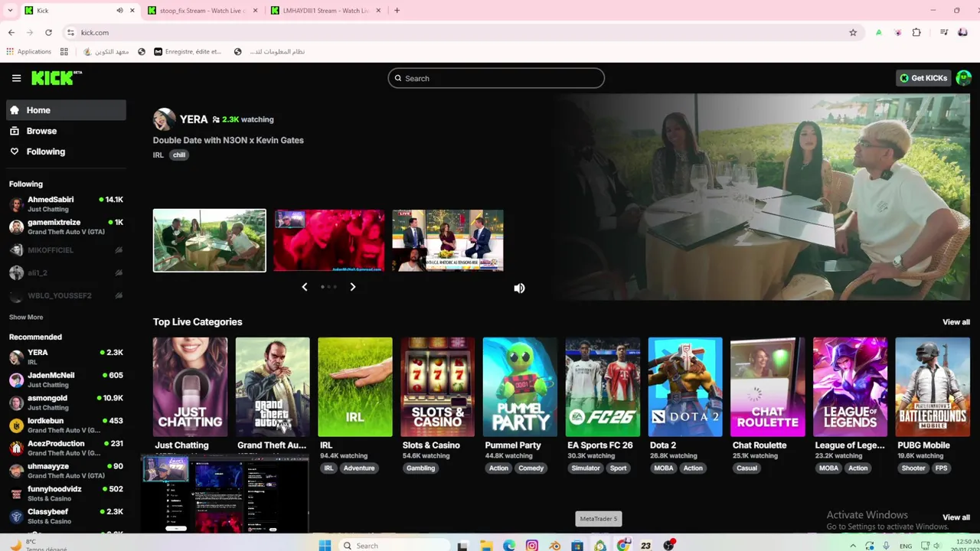View site information next to kick.com
Image resolution: width=980 pixels, height=551 pixels.
coord(70,33)
